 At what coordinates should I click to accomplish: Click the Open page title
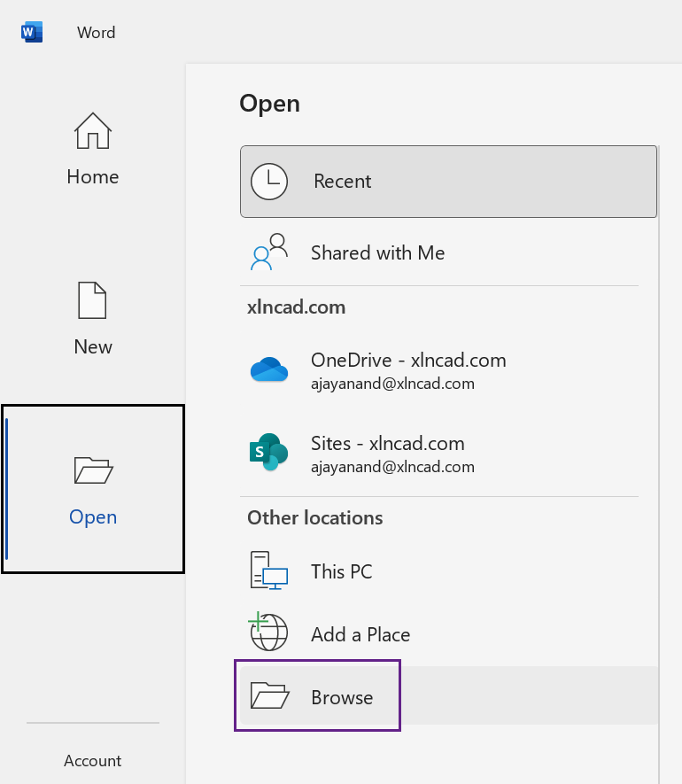coord(269,104)
